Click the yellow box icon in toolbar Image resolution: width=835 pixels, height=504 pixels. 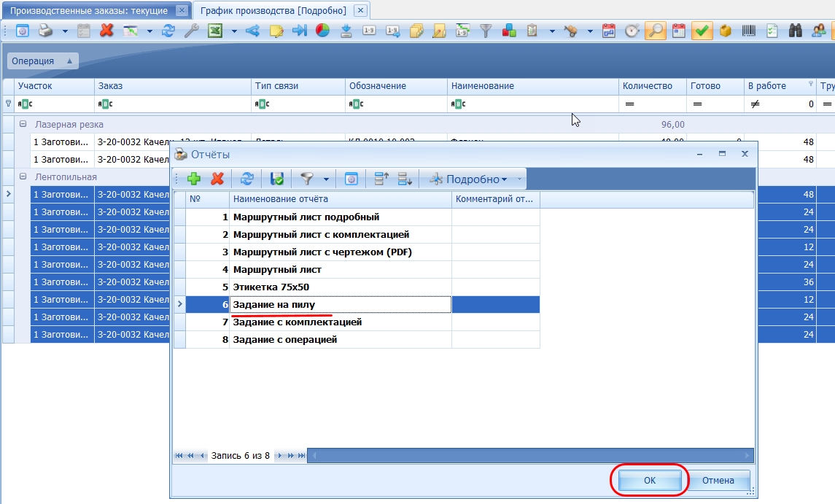coord(726,31)
